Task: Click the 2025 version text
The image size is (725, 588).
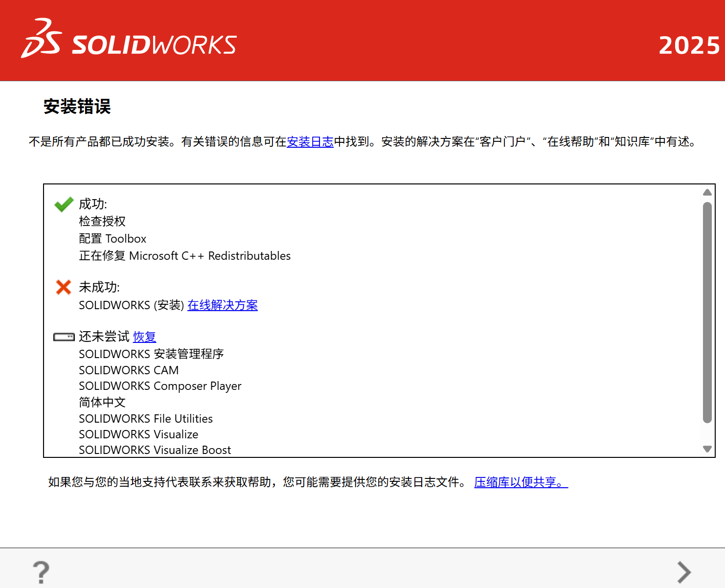Action: [689, 45]
